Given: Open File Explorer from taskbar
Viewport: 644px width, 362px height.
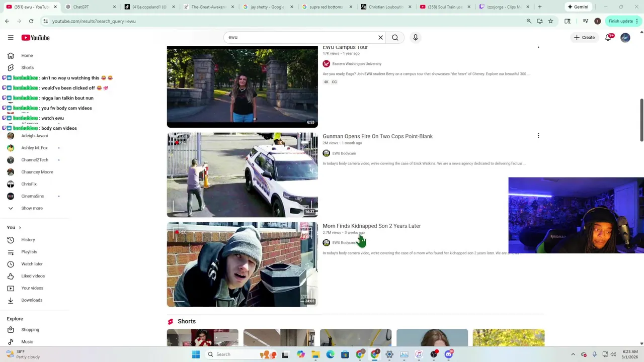Looking at the screenshot, I should (x=315, y=354).
